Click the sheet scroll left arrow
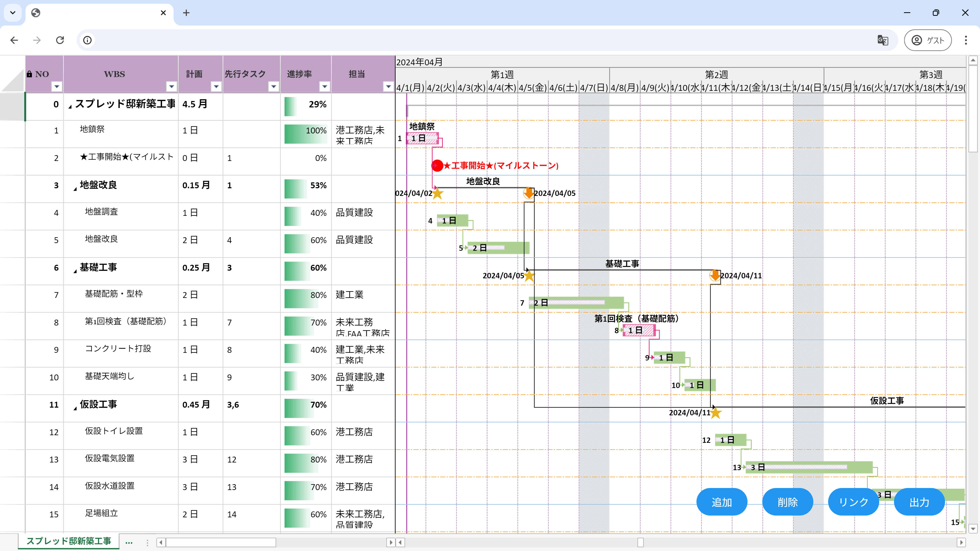980x551 pixels. tap(161, 542)
